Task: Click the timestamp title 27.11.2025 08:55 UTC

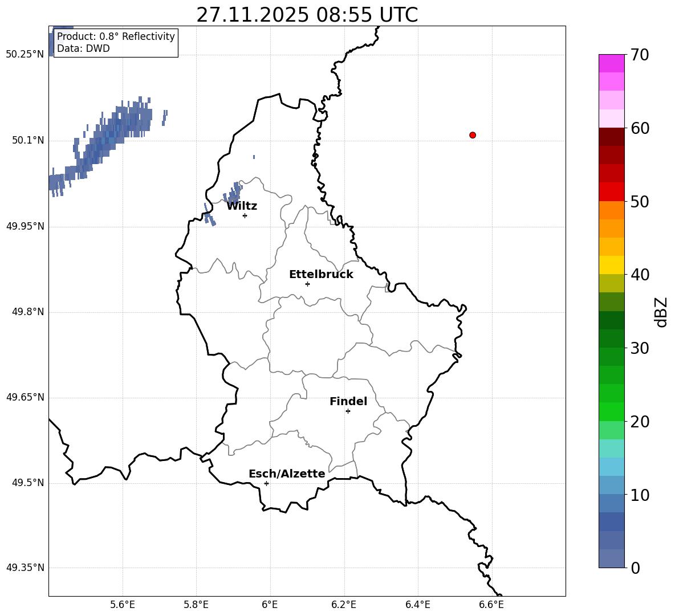Action: click(x=307, y=15)
